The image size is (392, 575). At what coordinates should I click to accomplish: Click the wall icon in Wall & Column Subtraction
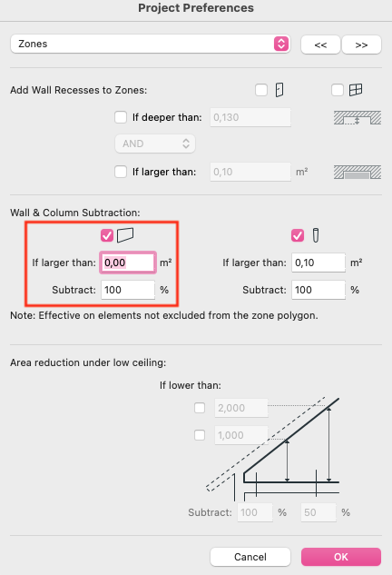125,235
